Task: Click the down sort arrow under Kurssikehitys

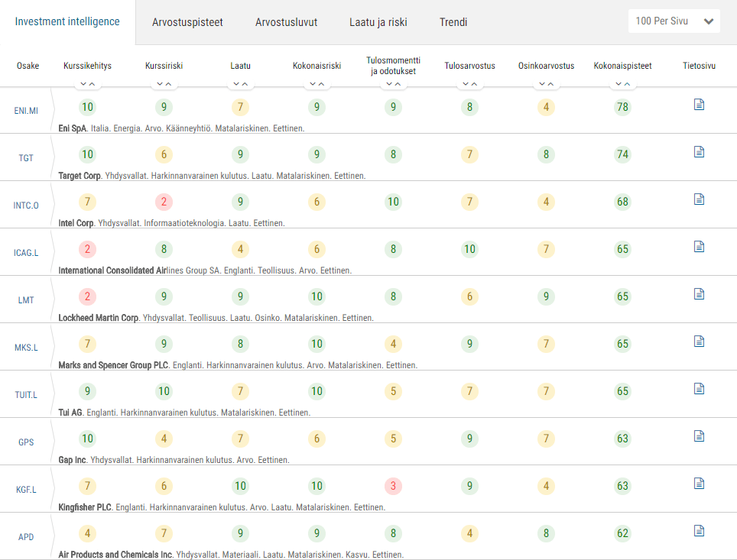Action: pyautogui.click(x=83, y=83)
